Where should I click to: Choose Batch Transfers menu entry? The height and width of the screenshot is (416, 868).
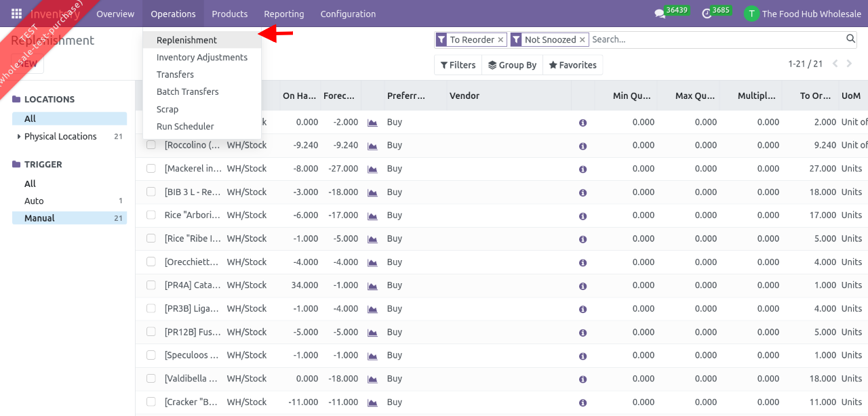click(x=202, y=91)
